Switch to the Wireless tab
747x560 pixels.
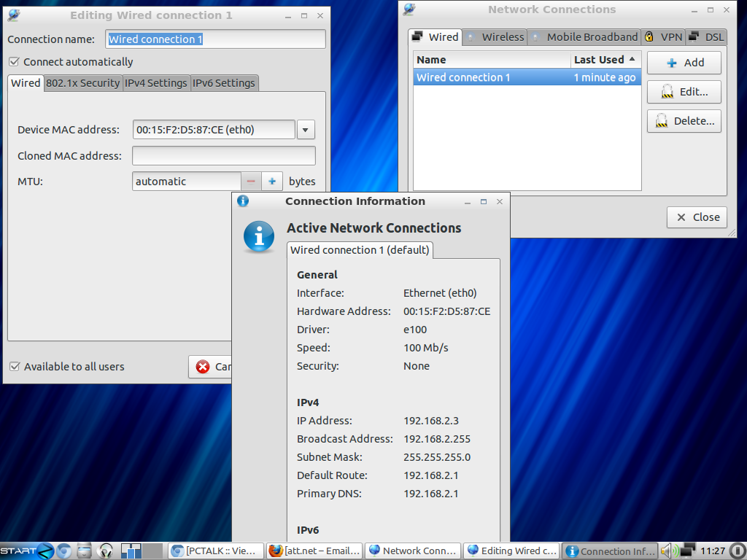[495, 37]
